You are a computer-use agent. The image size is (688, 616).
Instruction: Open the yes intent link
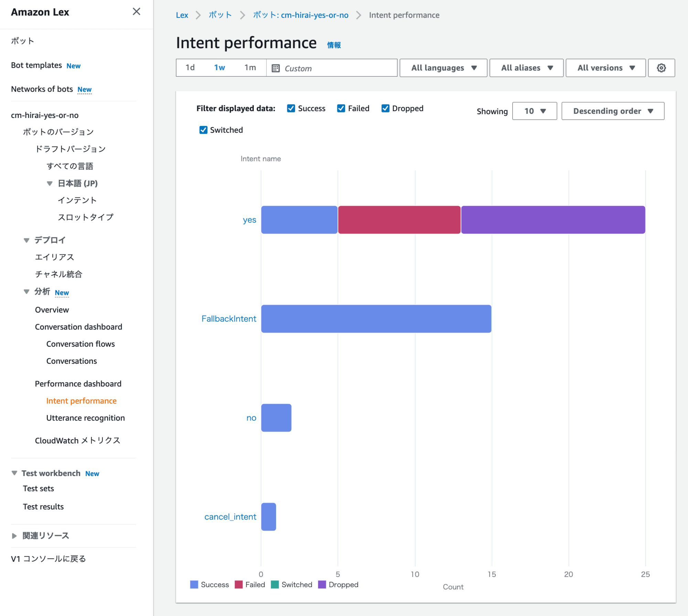point(249,220)
